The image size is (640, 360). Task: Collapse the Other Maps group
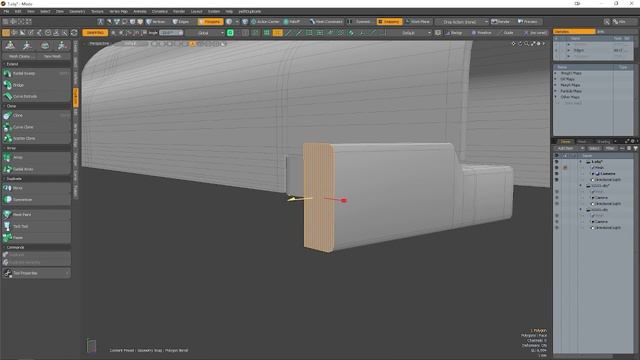[x=556, y=97]
